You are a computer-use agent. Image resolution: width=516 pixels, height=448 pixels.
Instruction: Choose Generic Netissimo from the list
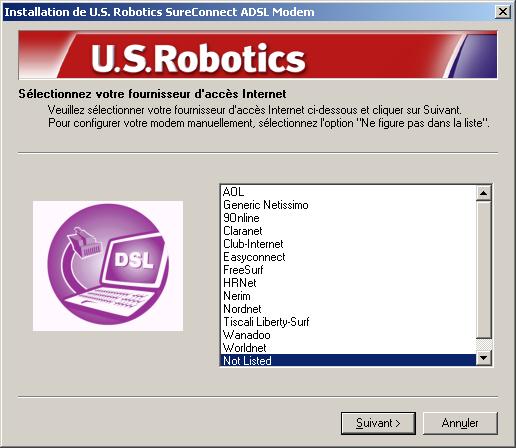(x=349, y=205)
